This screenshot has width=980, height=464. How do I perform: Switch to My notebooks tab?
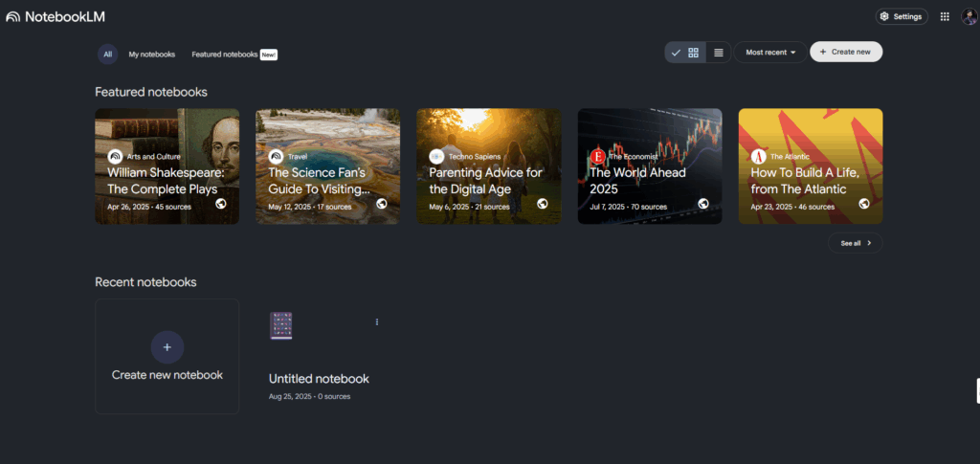tap(152, 55)
